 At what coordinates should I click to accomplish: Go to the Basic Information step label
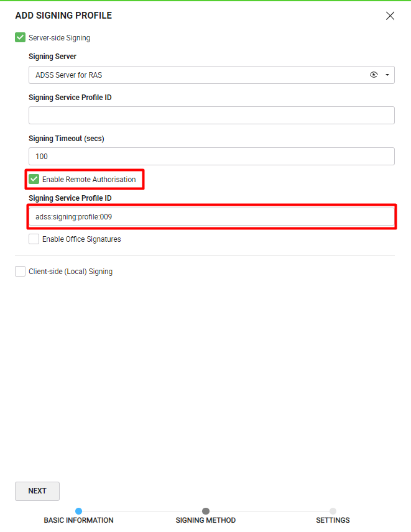coord(78,520)
